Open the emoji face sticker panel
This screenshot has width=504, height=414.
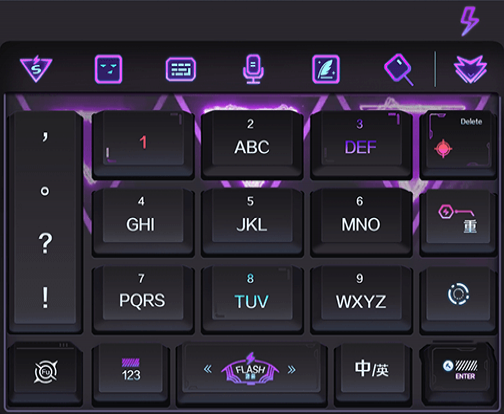click(x=108, y=69)
